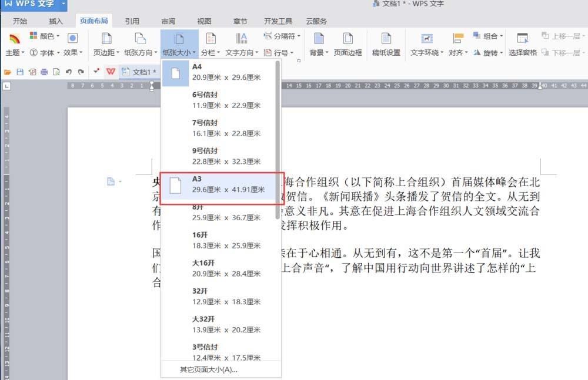Click the save icon in quick toolbar

point(20,72)
